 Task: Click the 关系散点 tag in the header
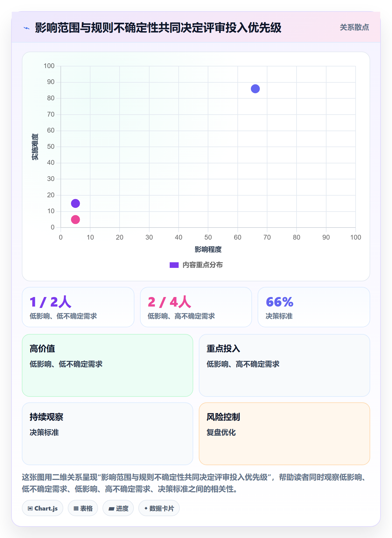point(354,27)
